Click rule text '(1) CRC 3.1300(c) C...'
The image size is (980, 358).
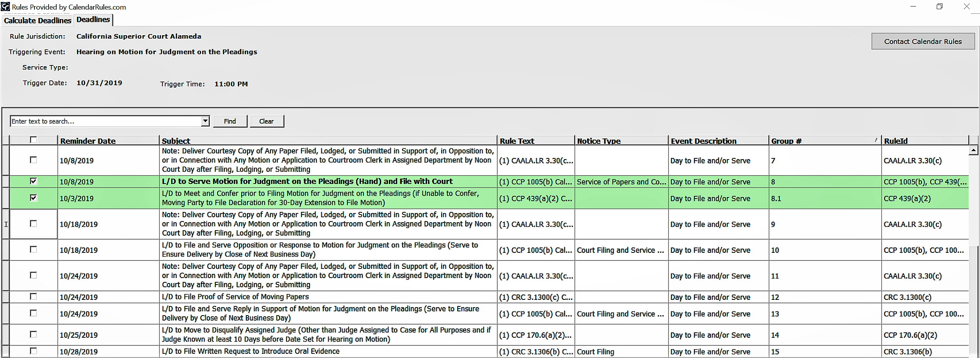(535, 297)
